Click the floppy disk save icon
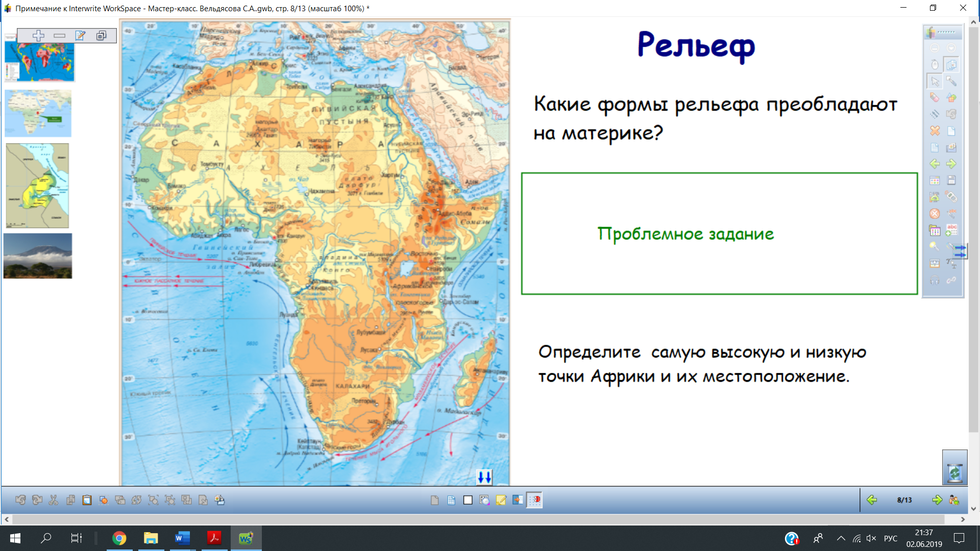Screen dimensions: 980x551 951,180
